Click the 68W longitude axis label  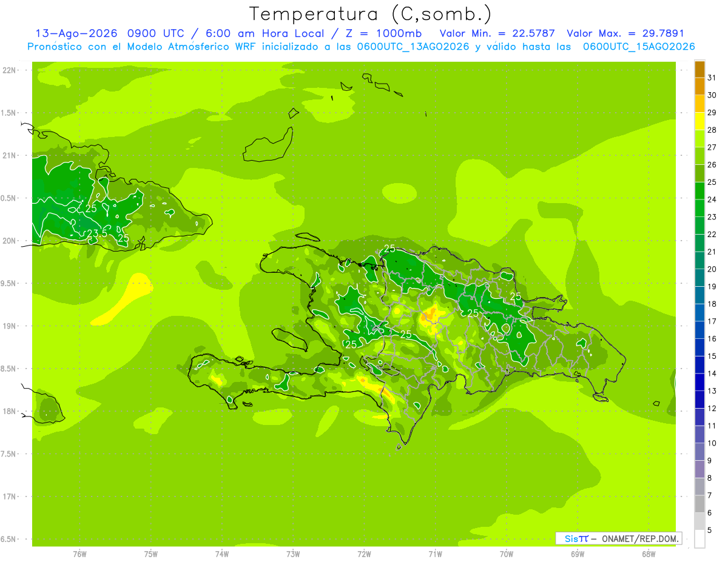coord(649,554)
